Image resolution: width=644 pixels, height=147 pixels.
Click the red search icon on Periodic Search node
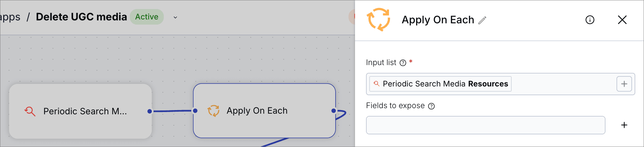(30, 111)
